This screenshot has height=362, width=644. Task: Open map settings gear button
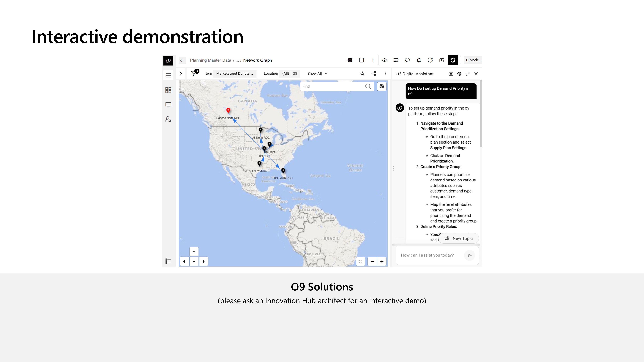pyautogui.click(x=382, y=86)
